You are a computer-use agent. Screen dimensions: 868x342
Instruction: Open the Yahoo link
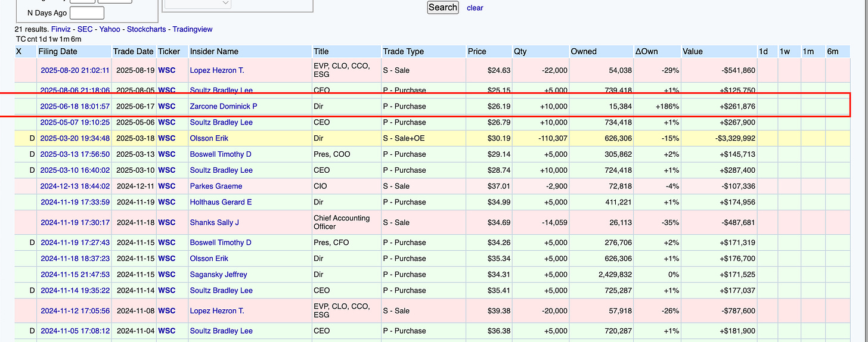click(x=110, y=29)
